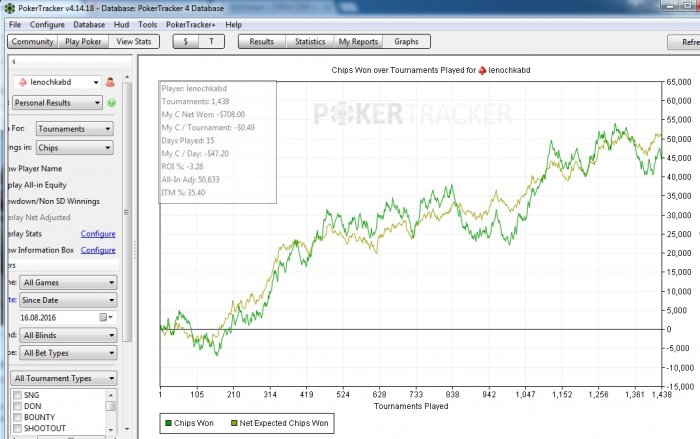Enable the SNG tournament type checkbox
700x439 pixels.
(x=17, y=397)
